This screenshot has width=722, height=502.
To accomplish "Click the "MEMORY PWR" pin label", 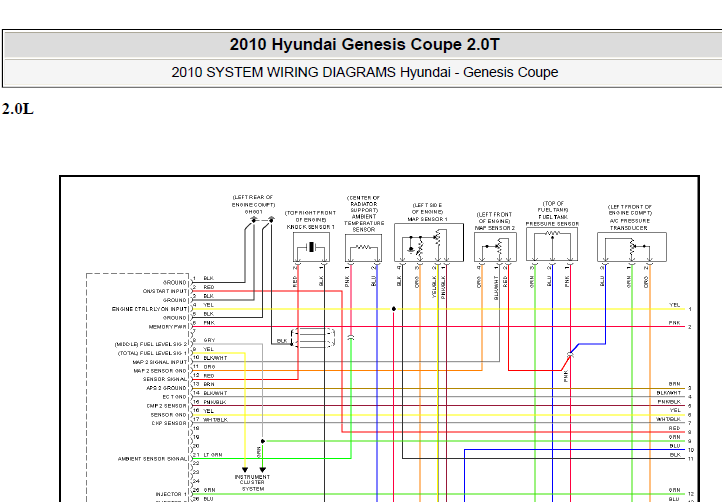I will pos(168,327).
